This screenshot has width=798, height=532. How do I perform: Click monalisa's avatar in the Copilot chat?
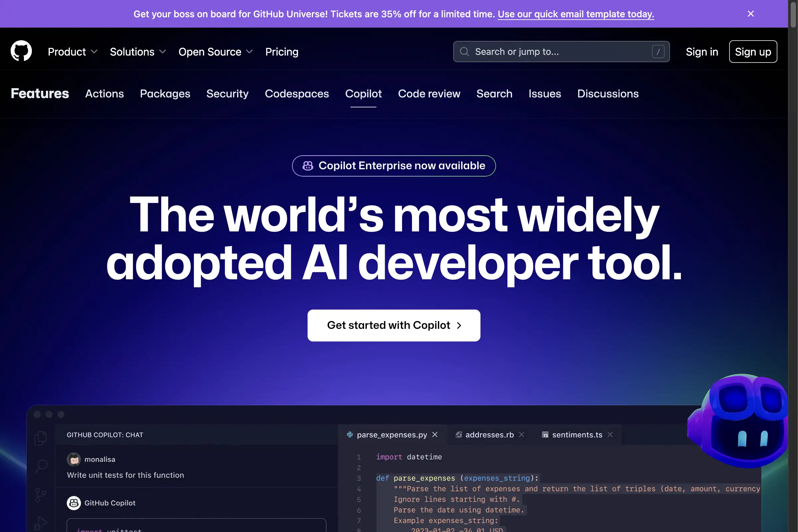pyautogui.click(x=74, y=459)
